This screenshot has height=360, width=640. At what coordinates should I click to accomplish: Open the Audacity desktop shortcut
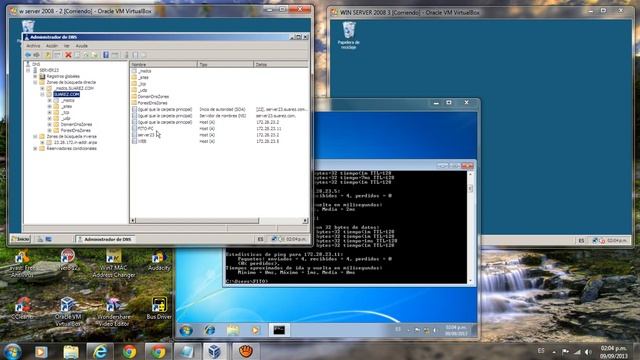pyautogui.click(x=159, y=261)
